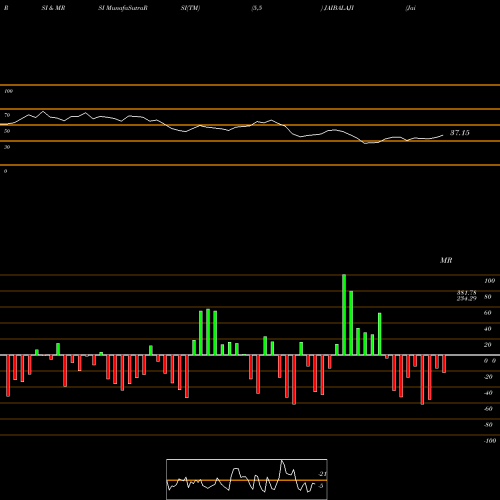
Task: Click the MR axis label -100
Action: [490, 441]
